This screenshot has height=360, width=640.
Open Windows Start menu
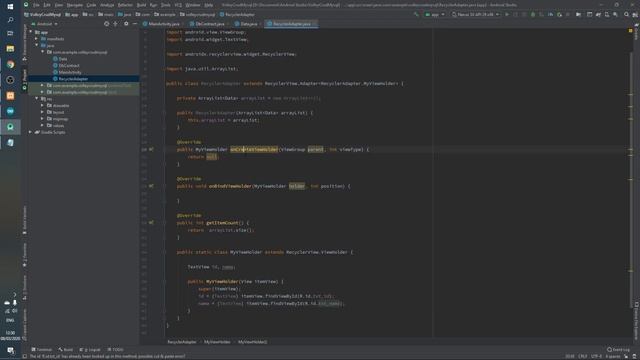pyautogui.click(x=10, y=6)
